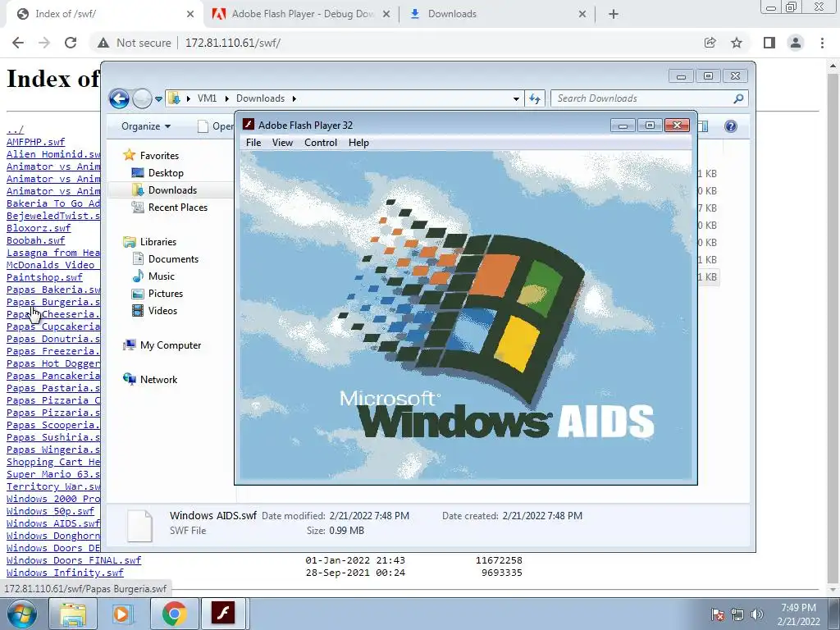Open Desktop in the navigation pane

click(166, 172)
